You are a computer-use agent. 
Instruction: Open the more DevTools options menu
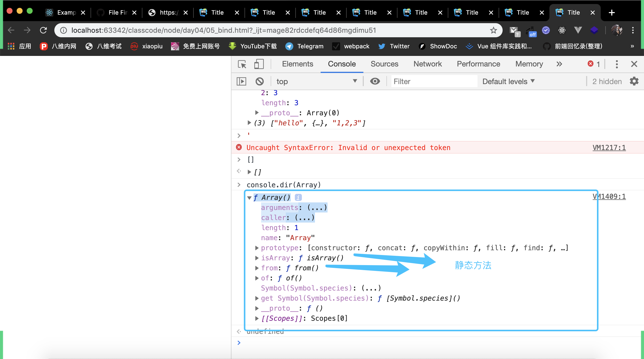617,64
